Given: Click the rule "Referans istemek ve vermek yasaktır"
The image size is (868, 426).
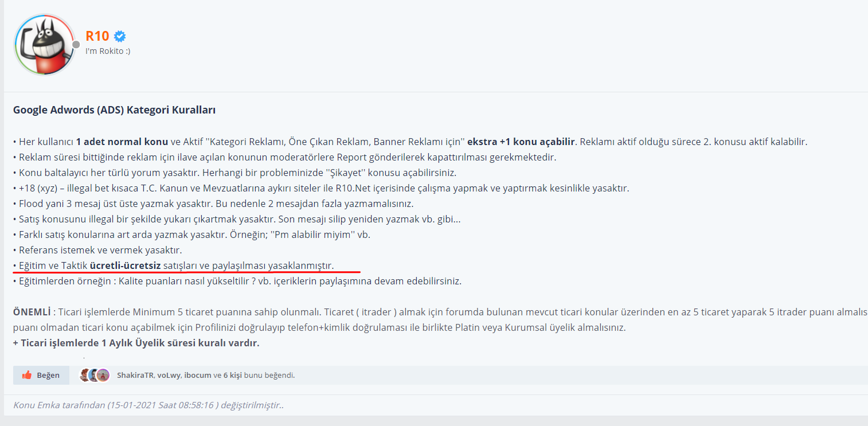Looking at the screenshot, I should pyautogui.click(x=97, y=250).
